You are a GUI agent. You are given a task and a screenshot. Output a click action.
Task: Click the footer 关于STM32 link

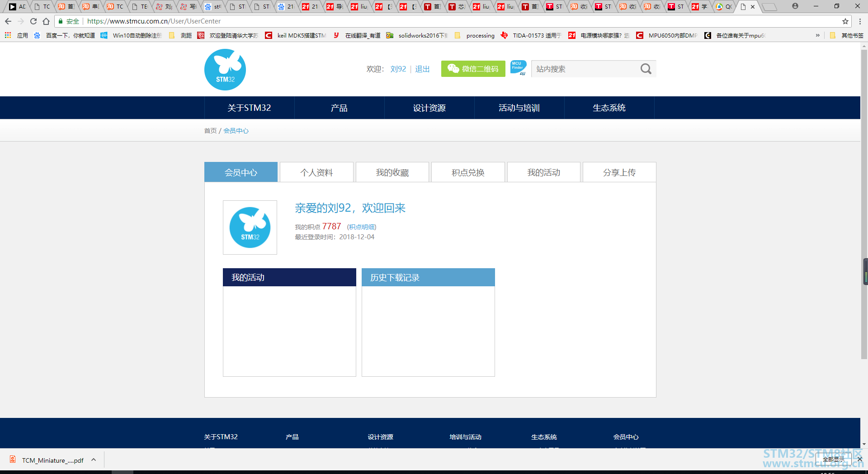pos(221,437)
